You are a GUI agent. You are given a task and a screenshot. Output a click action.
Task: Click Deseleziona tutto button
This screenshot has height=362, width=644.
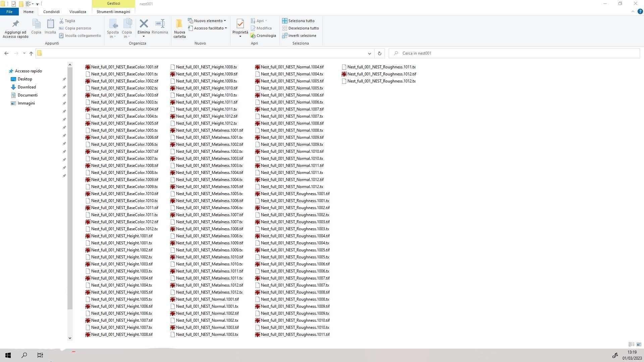coord(301,28)
